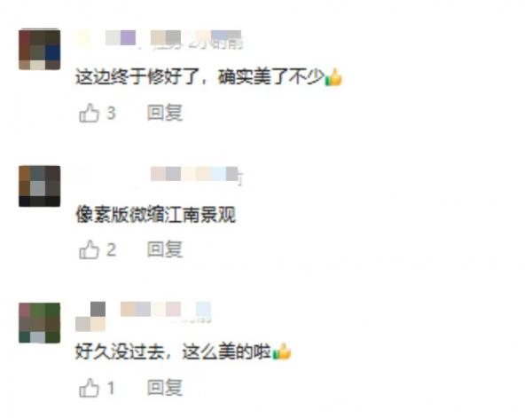The width and height of the screenshot is (532, 418).
Task: Reply to the comment "这边终于修好了"
Action: click(165, 113)
